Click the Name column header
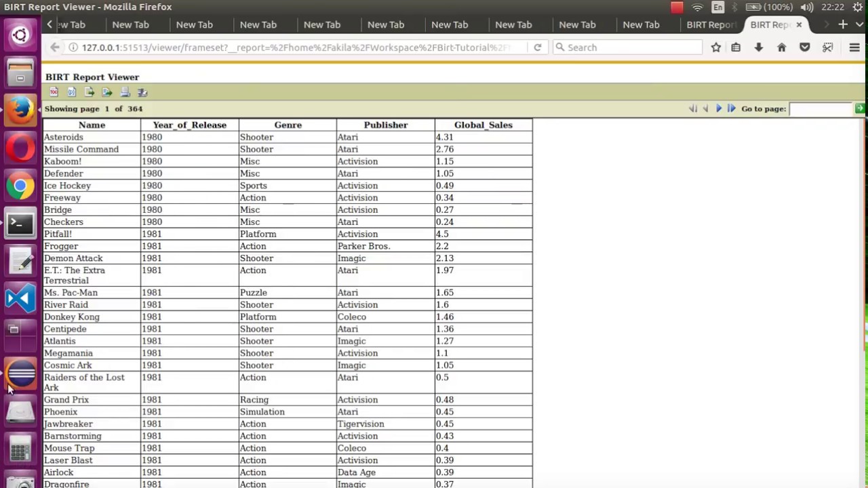This screenshot has width=868, height=488. tap(92, 125)
